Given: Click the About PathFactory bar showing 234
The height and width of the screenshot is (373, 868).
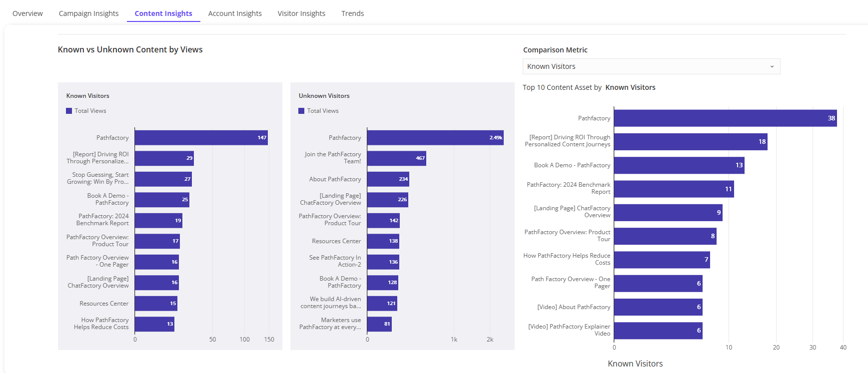Looking at the screenshot, I should (x=388, y=179).
